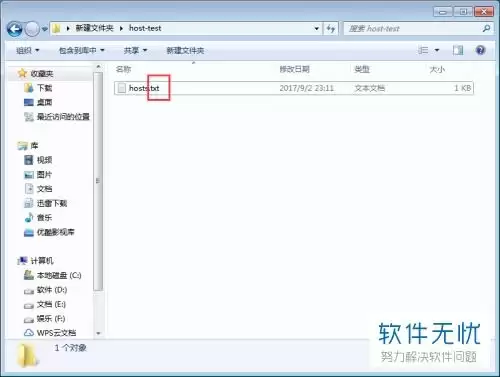500x377 pixels.
Task: Click the Forward navigation arrow button
Action: point(33,29)
